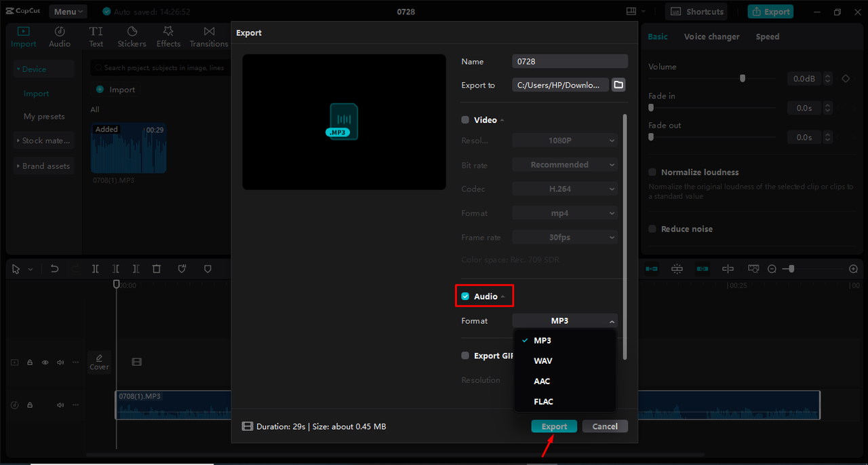The height and width of the screenshot is (465, 868).
Task: Toggle the preview axis icon
Action: (x=728, y=269)
